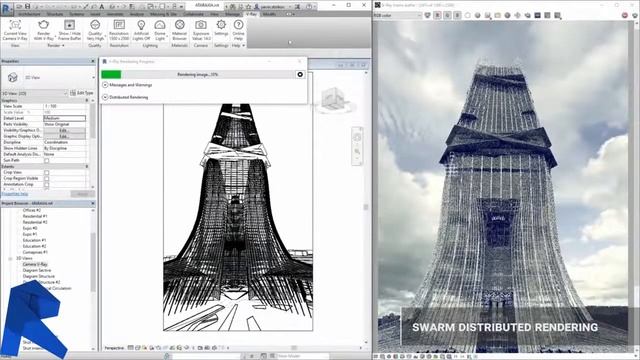
Task: Click the green rendering progress bar
Action: 111,74
